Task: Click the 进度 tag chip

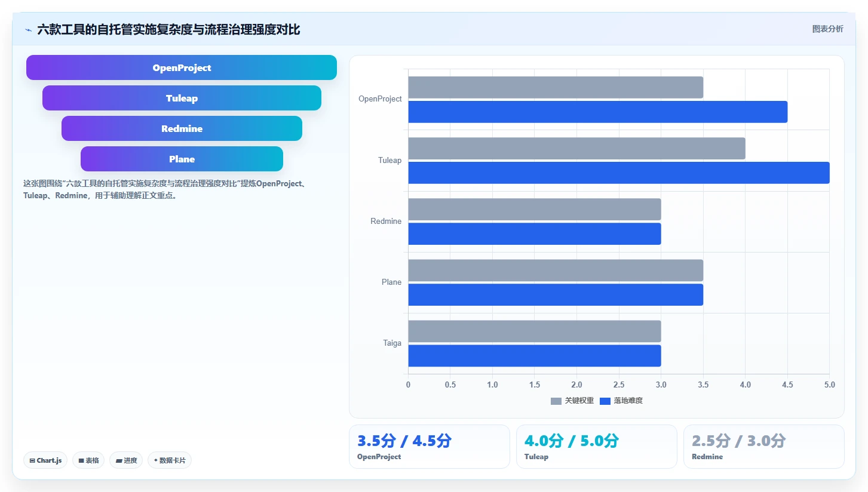Action: point(126,460)
